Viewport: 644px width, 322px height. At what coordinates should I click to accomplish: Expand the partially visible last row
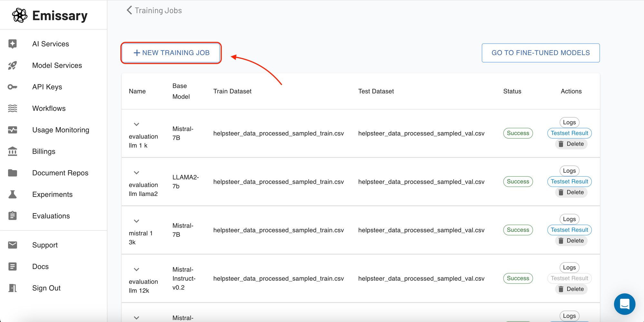coord(137,318)
